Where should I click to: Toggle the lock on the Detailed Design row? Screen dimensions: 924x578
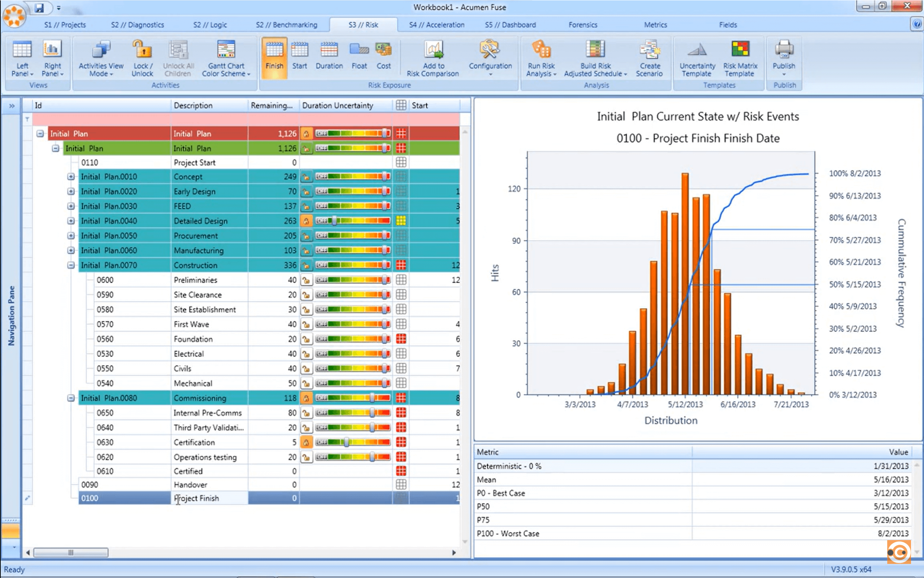pyautogui.click(x=307, y=221)
